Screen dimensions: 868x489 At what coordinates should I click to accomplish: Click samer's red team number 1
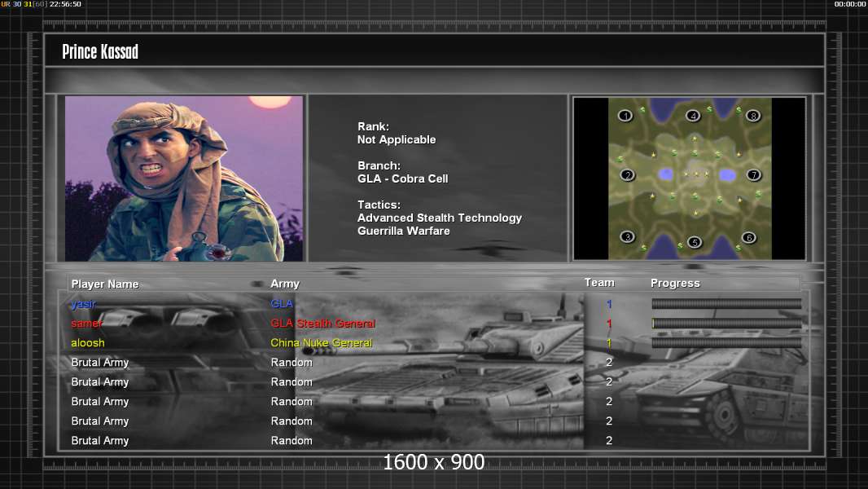(609, 324)
